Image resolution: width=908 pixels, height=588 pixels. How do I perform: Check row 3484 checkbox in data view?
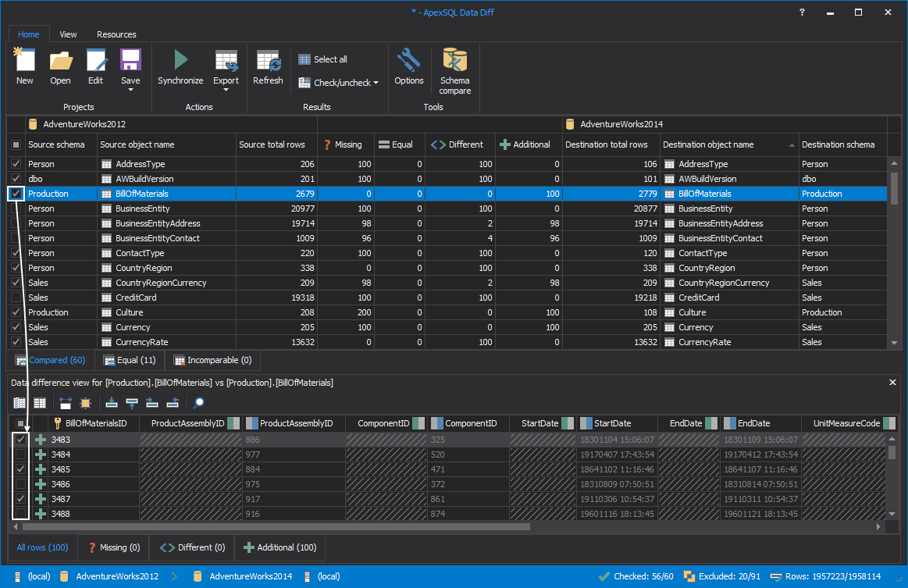pos(20,454)
